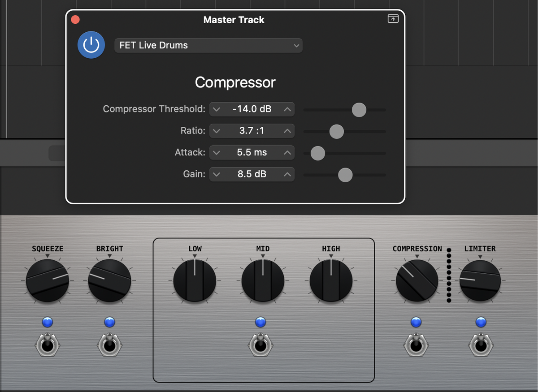Image resolution: width=538 pixels, height=392 pixels.
Task: Turn the COMPRESSION knob
Action: [417, 279]
